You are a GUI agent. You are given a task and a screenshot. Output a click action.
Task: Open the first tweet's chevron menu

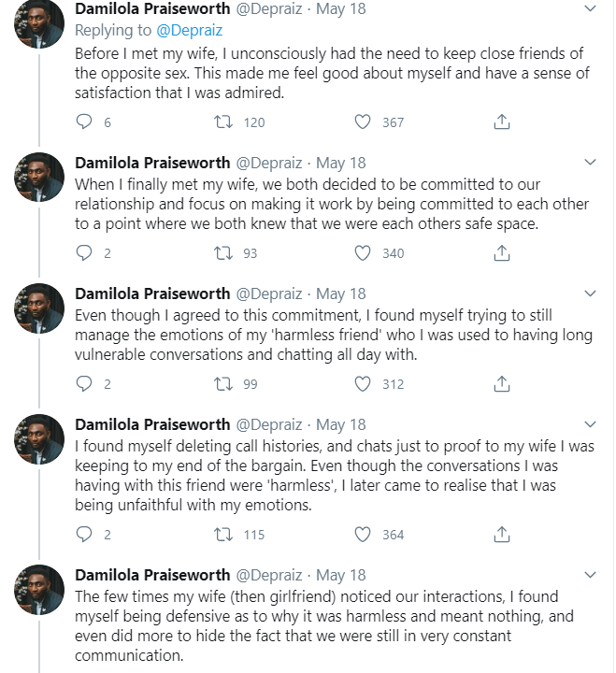click(x=589, y=9)
